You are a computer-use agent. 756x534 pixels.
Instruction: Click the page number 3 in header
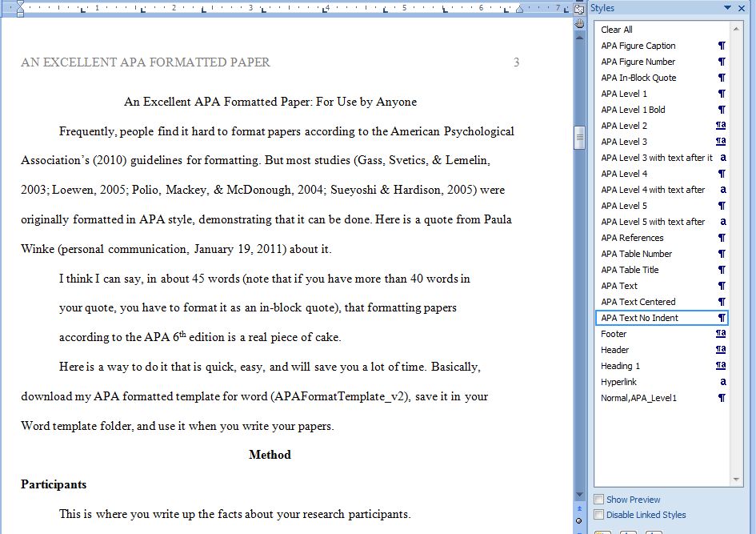tap(516, 62)
